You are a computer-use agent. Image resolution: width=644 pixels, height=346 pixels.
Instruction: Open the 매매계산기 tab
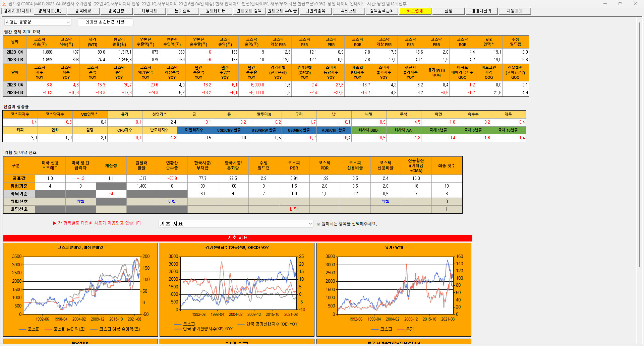click(481, 11)
